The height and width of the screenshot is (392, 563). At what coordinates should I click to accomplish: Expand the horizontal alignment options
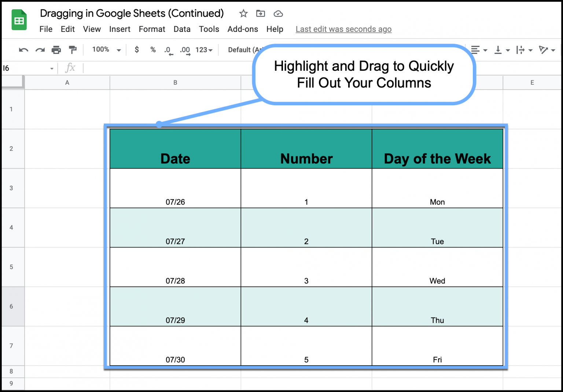[x=485, y=50]
